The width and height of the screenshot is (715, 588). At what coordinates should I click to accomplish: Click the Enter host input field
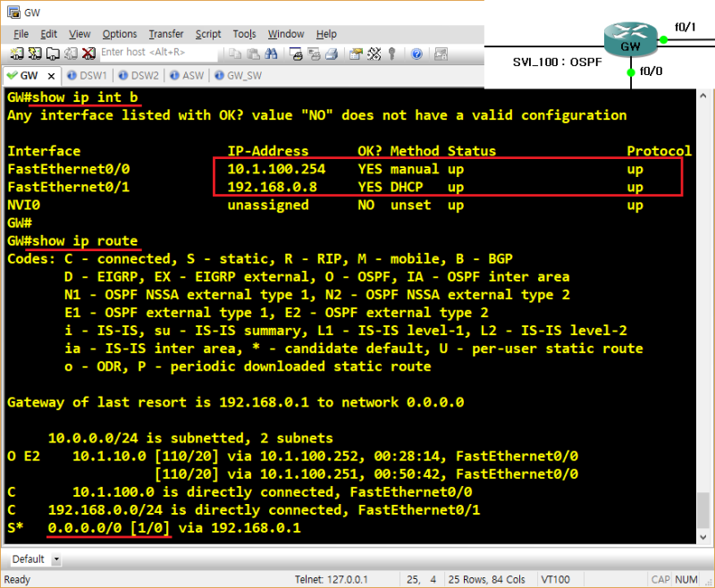[158, 53]
